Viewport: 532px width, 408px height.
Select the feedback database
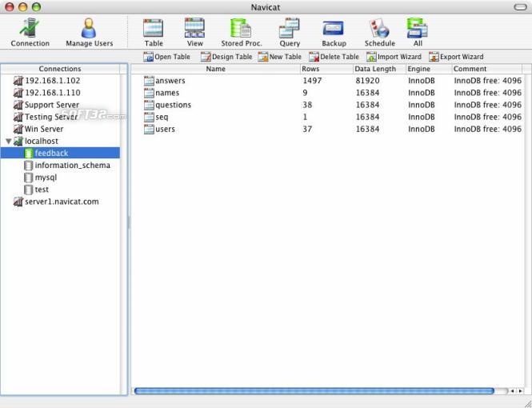click(x=60, y=153)
